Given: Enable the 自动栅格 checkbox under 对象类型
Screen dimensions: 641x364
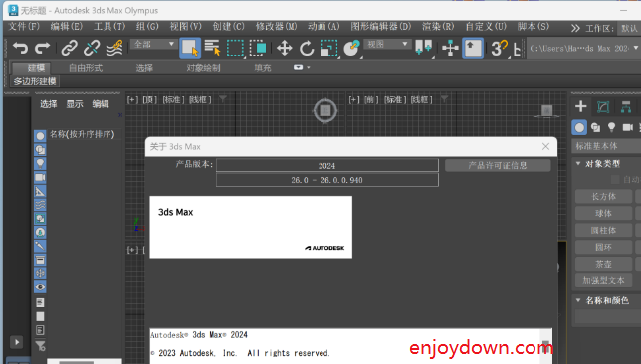Looking at the screenshot, I should point(615,179).
